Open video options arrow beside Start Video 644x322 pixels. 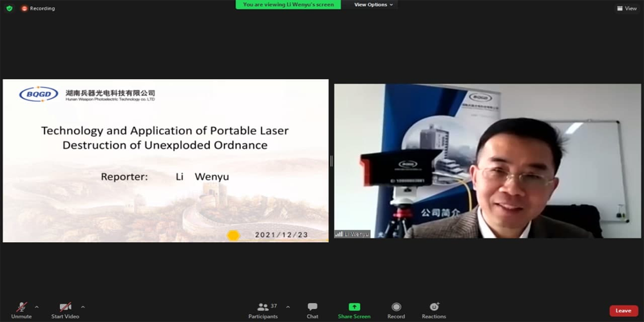[83, 307]
